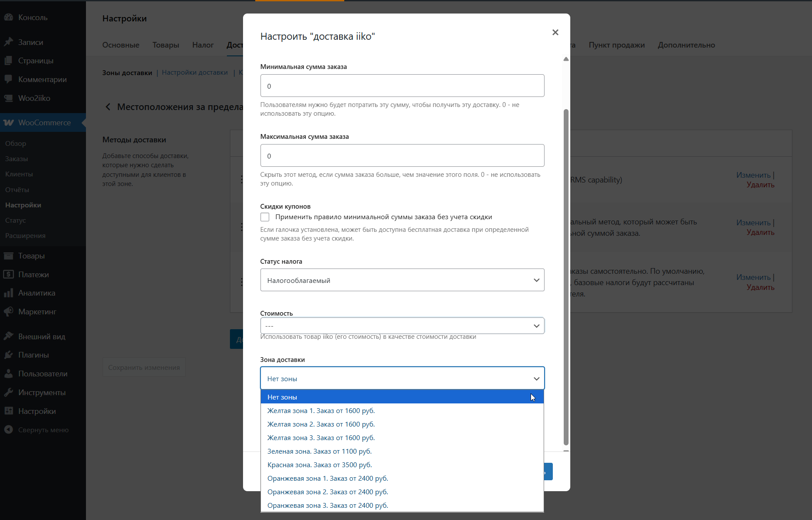The height and width of the screenshot is (520, 812).
Task: Open WooCommerce Настройки submenu item
Action: tap(23, 205)
